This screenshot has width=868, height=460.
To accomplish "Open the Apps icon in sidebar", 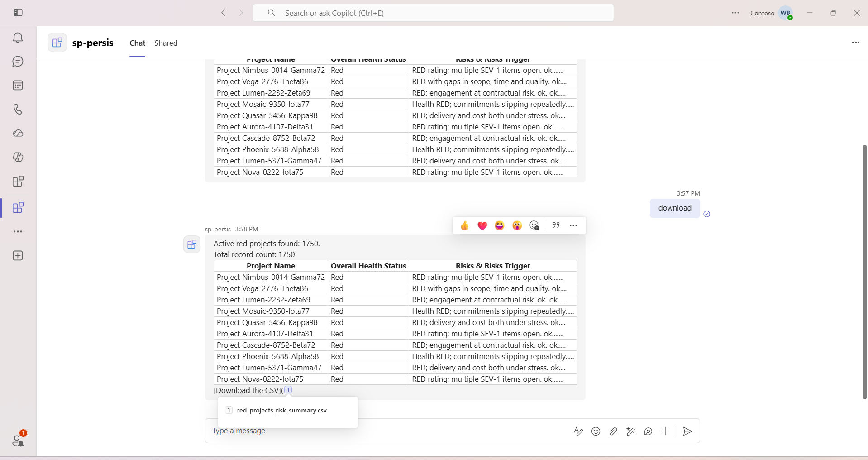I will tap(18, 182).
